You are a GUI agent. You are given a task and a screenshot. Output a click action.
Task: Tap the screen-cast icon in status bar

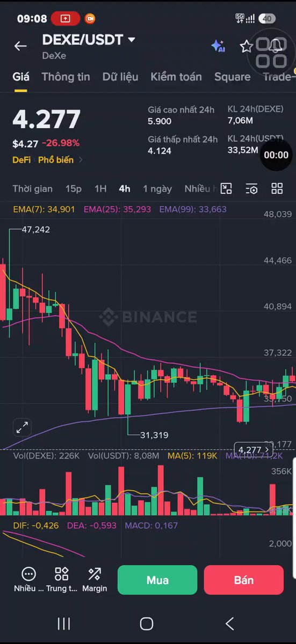point(65,19)
